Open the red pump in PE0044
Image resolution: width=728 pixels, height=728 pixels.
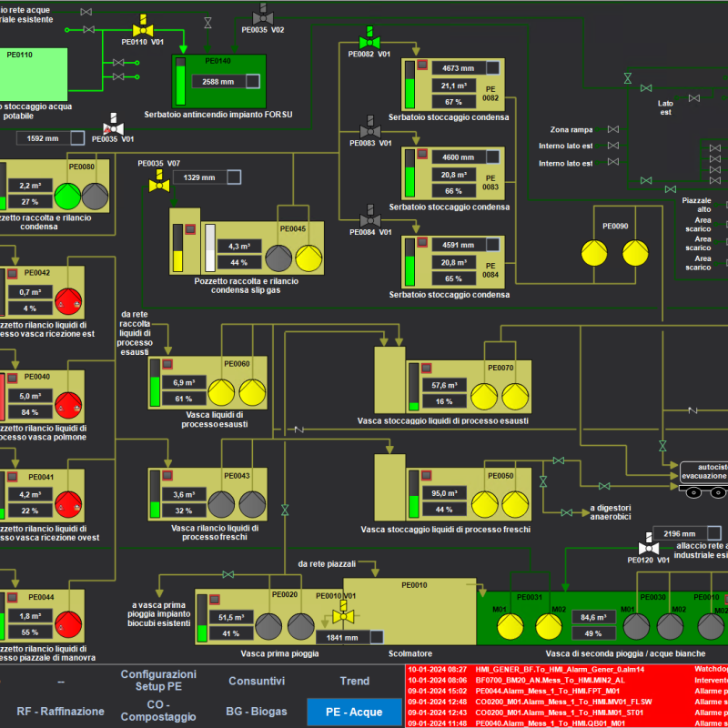pos(68,624)
